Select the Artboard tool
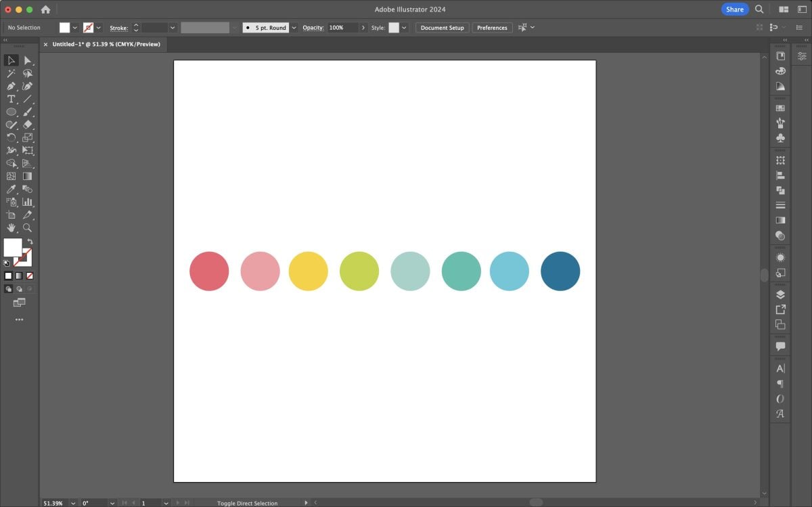The width and height of the screenshot is (812, 507). pyautogui.click(x=12, y=215)
